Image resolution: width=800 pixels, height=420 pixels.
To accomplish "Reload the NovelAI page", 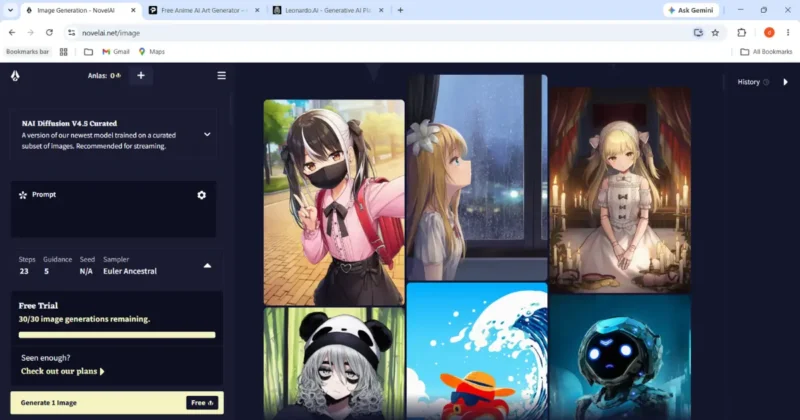I will [49, 33].
